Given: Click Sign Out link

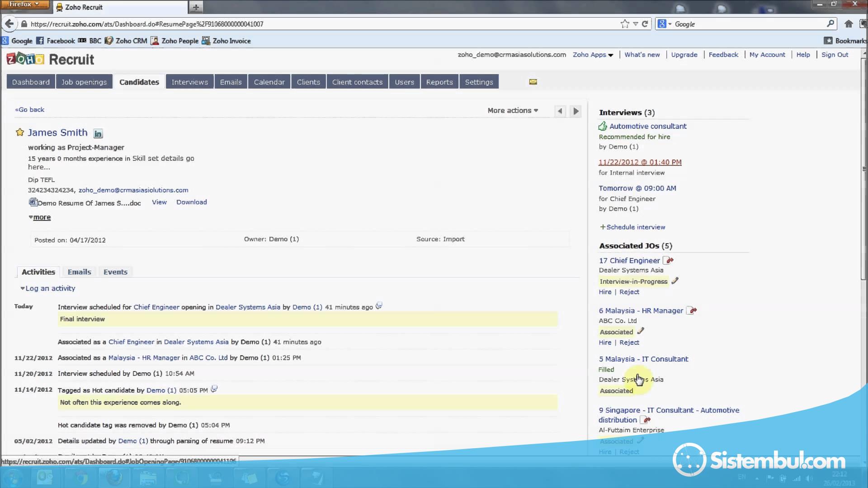Looking at the screenshot, I should click(835, 55).
